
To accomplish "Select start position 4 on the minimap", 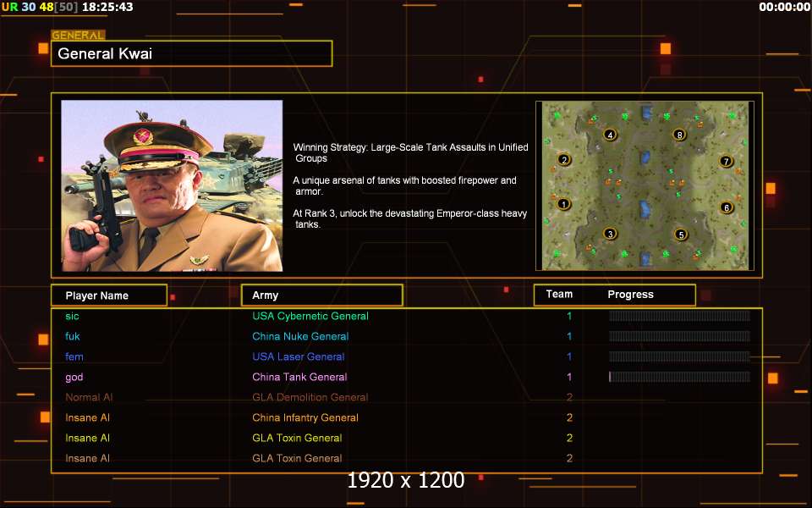I will coord(610,135).
